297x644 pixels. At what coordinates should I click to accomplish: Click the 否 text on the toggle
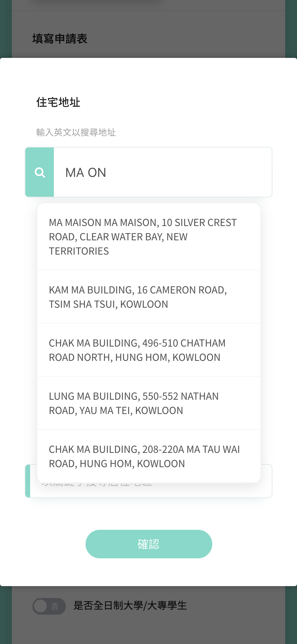point(55,606)
